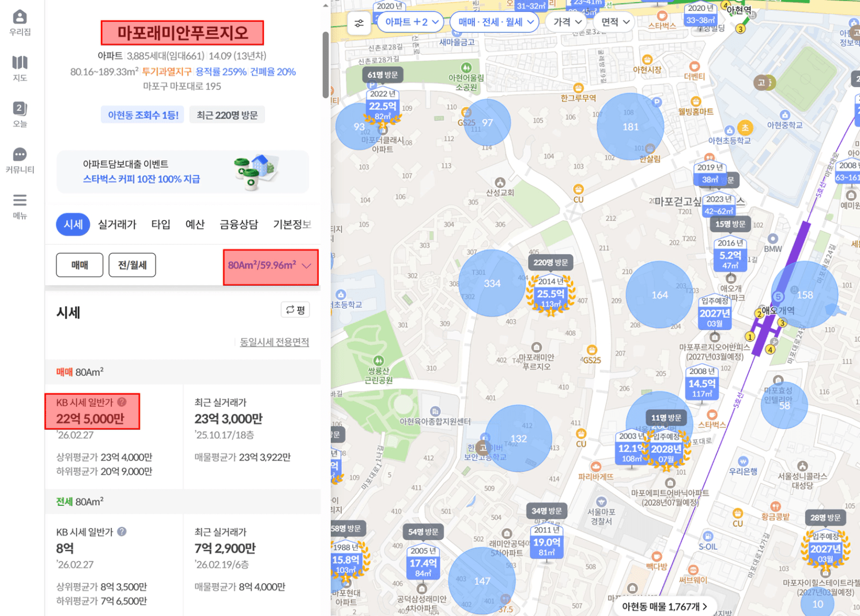Click help icon beside 전세 KB 시세 일반가
The width and height of the screenshot is (860, 616).
122,532
